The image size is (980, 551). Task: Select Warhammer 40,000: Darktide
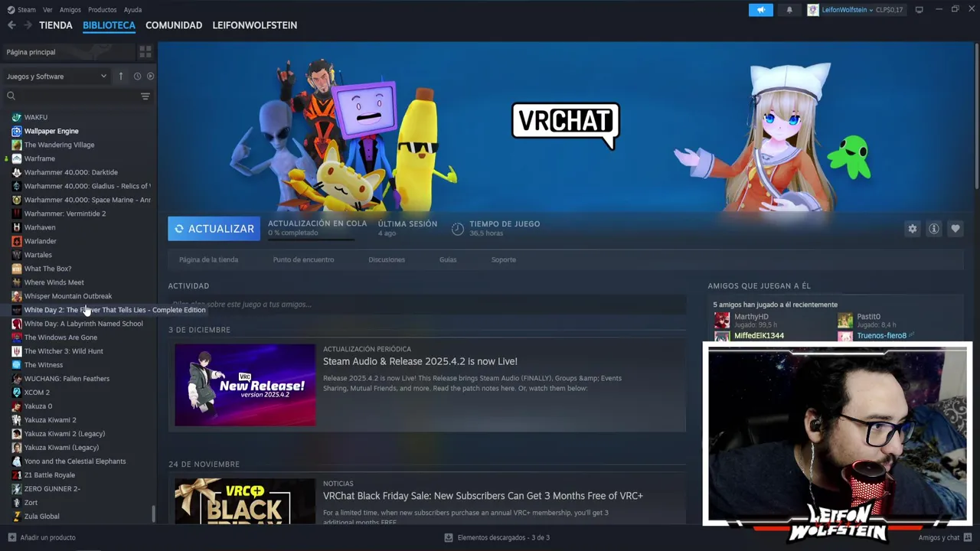(71, 172)
